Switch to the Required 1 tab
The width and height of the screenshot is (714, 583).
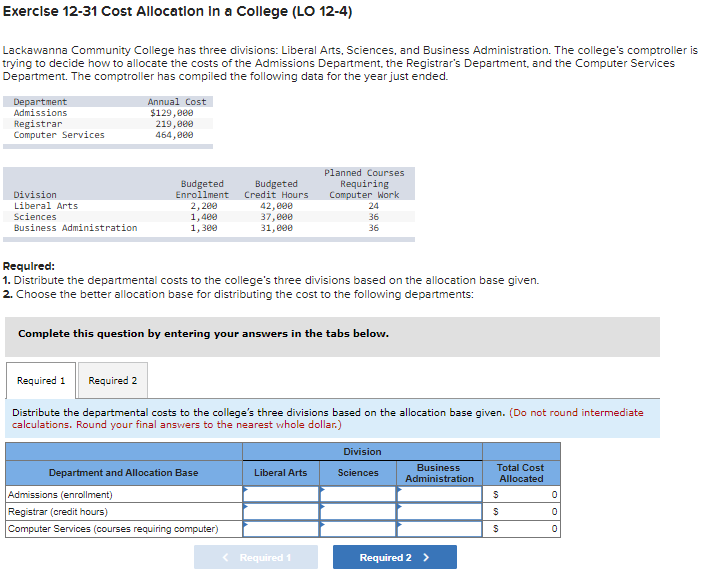(x=41, y=380)
